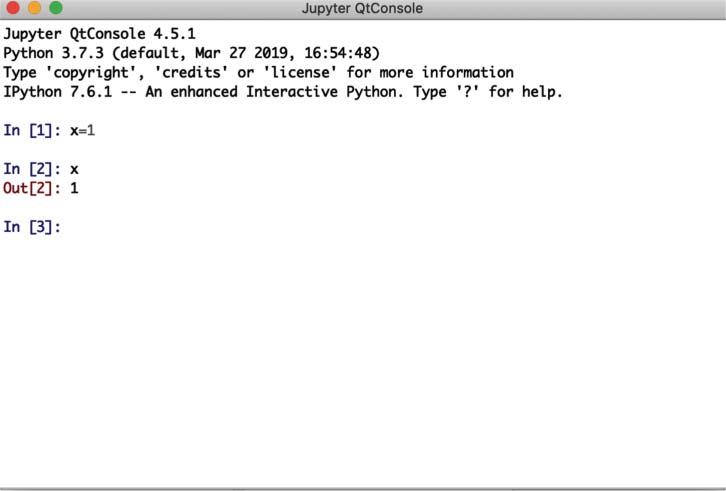Click the output value 1 after Out[2]
Screen dimensions: 726x491
pos(74,188)
